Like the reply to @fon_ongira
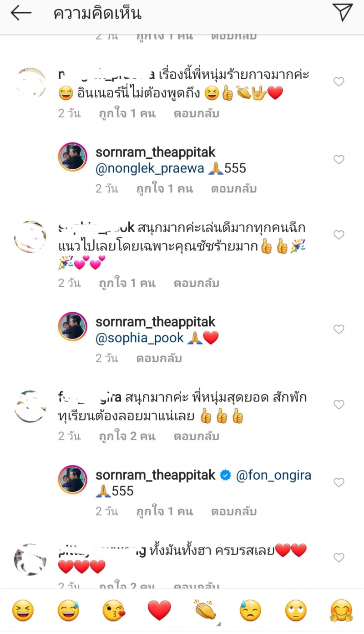The width and height of the screenshot is (364, 634). tap(339, 482)
